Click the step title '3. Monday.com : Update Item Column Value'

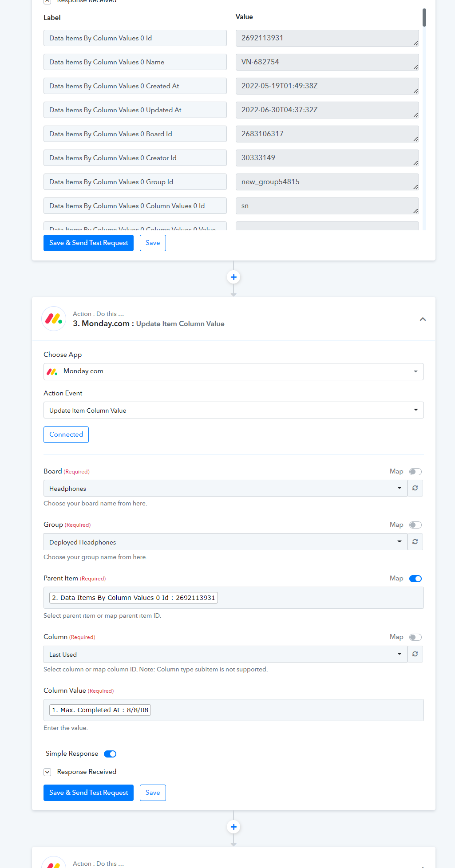[149, 324]
